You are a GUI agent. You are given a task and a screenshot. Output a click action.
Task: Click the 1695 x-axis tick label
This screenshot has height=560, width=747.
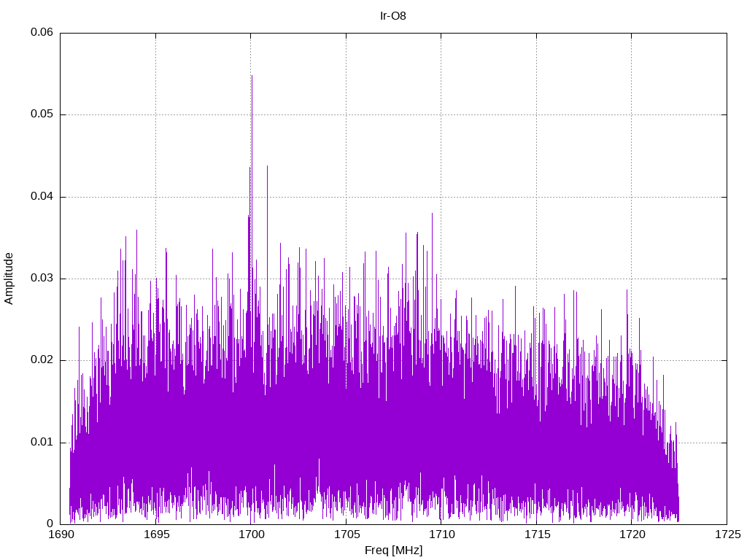click(x=157, y=534)
